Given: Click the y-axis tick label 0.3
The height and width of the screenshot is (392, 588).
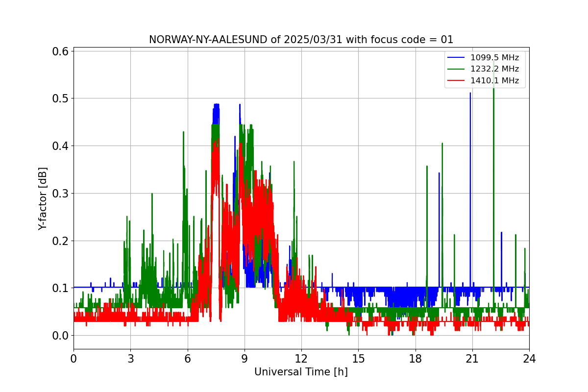Looking at the screenshot, I should [x=60, y=193].
